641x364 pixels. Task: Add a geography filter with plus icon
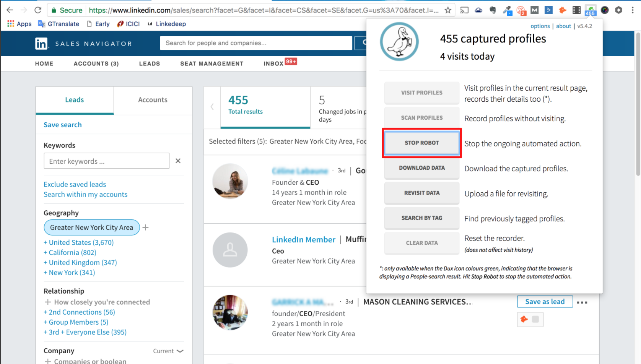point(146,227)
